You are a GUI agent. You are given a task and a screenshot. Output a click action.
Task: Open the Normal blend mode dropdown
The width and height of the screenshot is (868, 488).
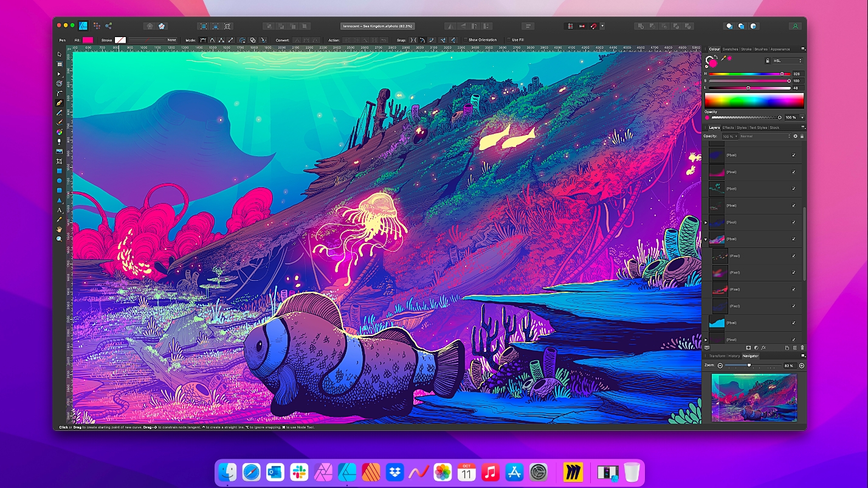click(764, 136)
